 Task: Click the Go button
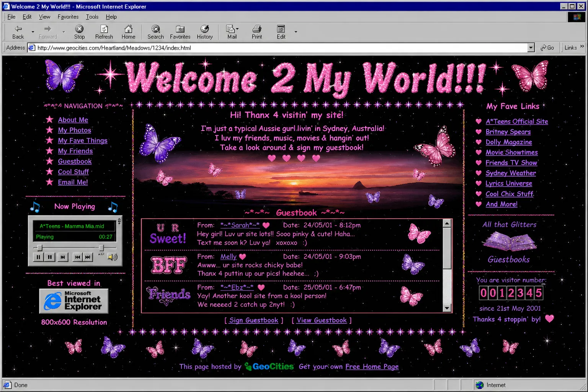pos(547,47)
